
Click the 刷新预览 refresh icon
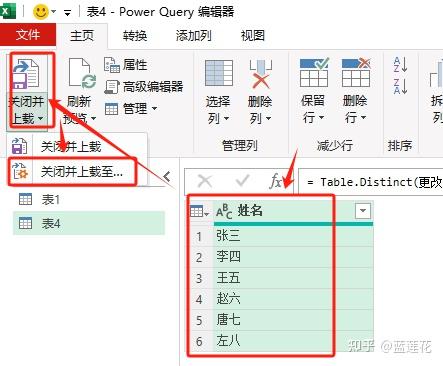tap(82, 74)
